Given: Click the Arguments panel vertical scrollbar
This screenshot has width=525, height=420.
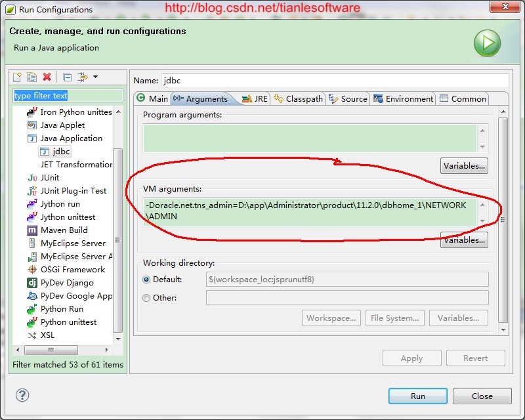Looking at the screenshot, I should [x=503, y=220].
